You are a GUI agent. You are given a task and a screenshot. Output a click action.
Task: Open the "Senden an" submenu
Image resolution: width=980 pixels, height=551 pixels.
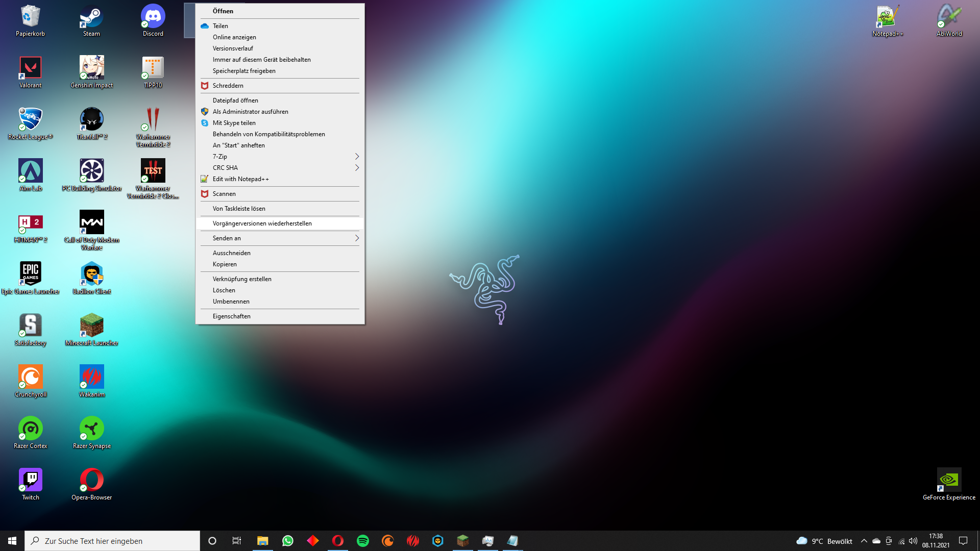[x=280, y=238]
